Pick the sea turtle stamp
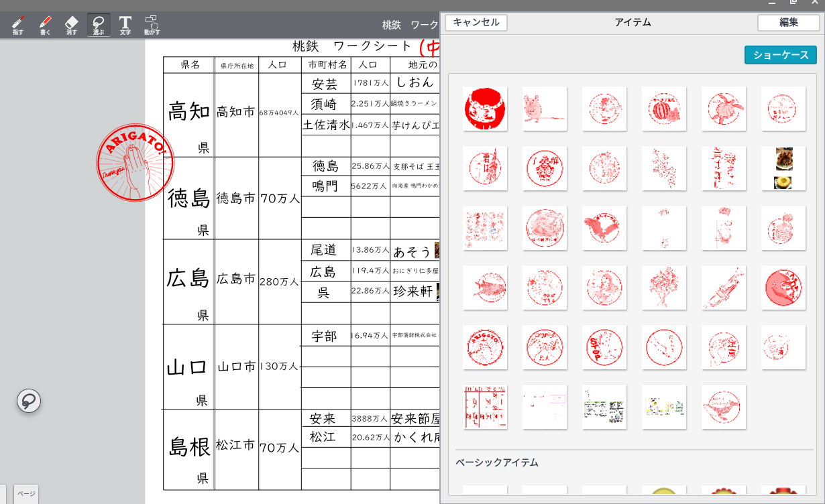The width and height of the screenshot is (825, 504). (723, 109)
